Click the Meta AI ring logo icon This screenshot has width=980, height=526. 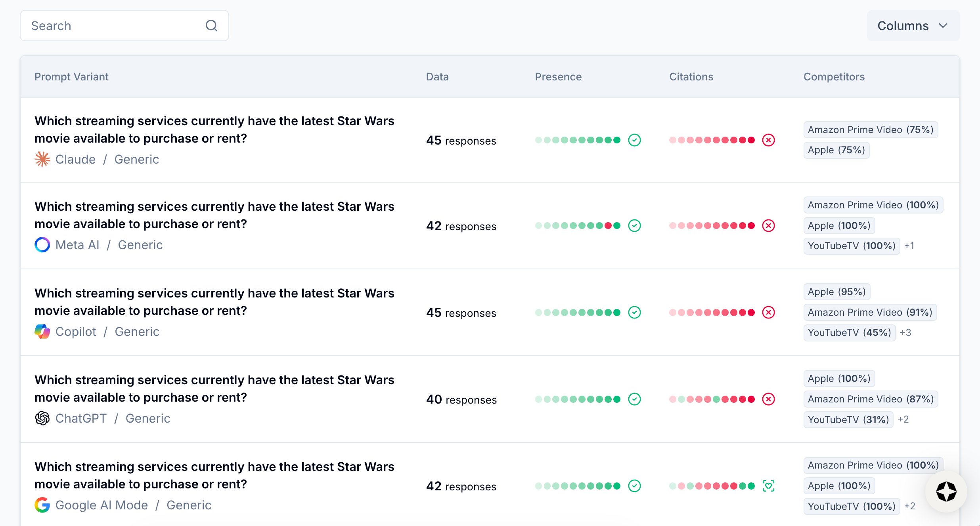[x=42, y=245]
